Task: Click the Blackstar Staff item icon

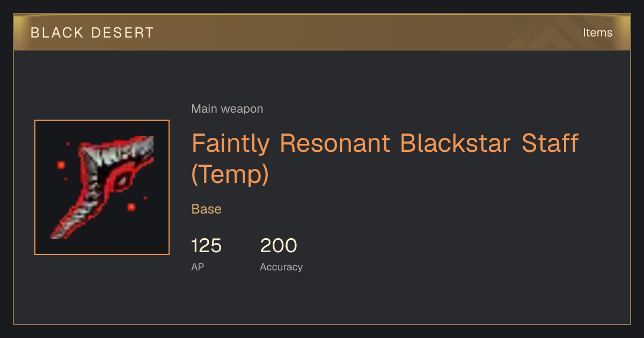Action: tap(102, 187)
